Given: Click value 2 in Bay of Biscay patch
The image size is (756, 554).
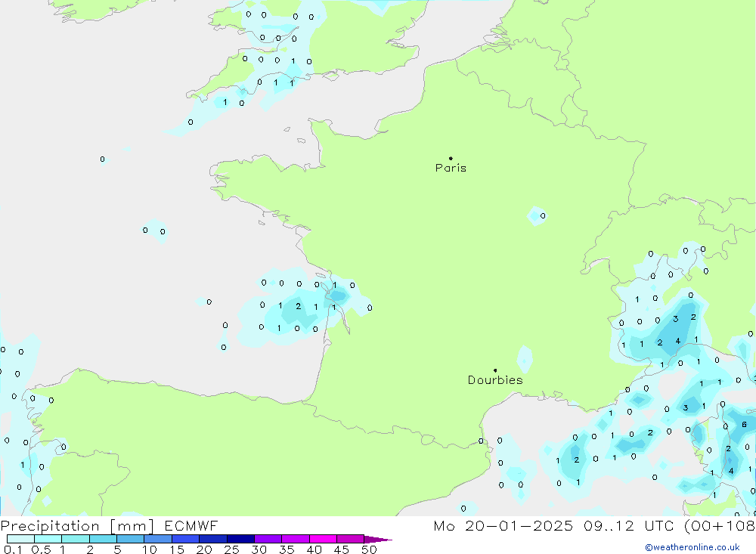Looking at the screenshot, I should coord(298,306).
